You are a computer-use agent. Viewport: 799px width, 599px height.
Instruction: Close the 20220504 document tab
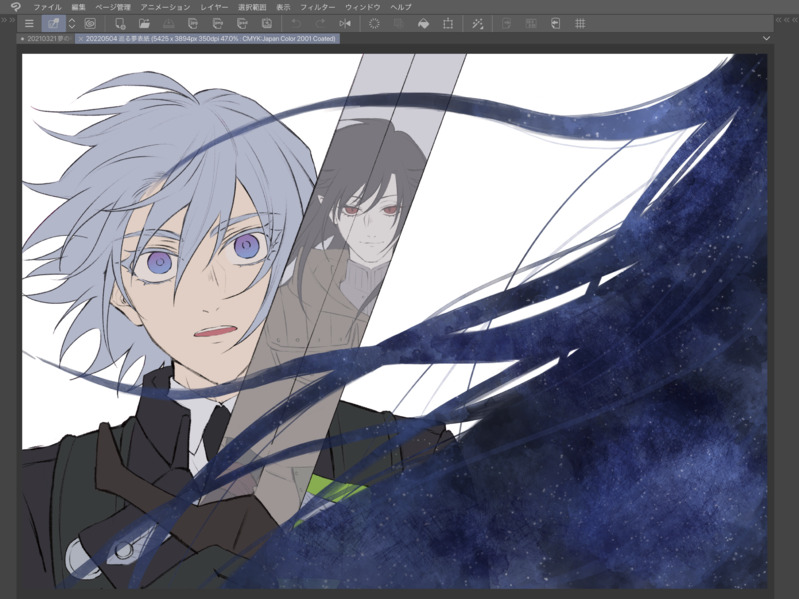coord(81,39)
